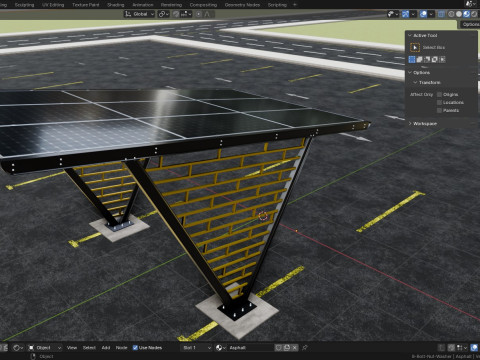Choose Set a new selection mode

pos(412,59)
